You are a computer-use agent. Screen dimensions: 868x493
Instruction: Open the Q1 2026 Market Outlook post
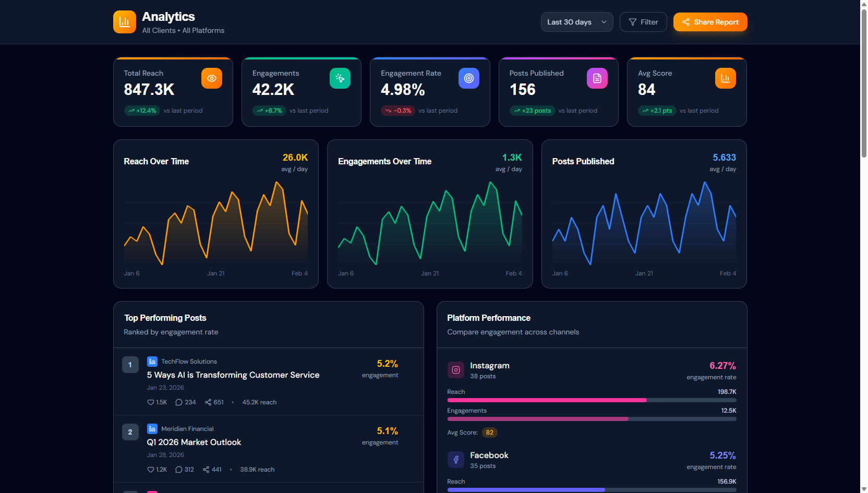point(194,442)
